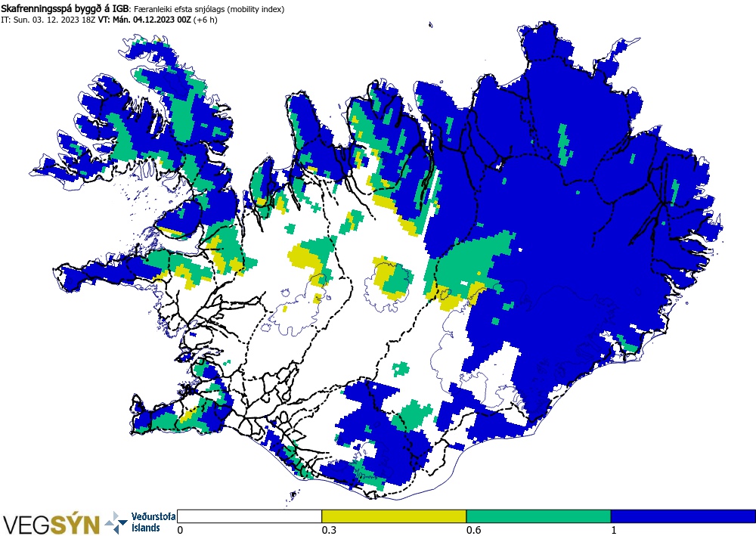Click the legend value '1'

[614, 530]
